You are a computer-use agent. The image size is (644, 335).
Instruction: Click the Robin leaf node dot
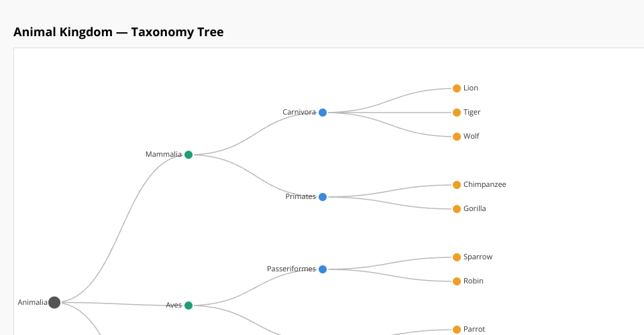tap(457, 281)
